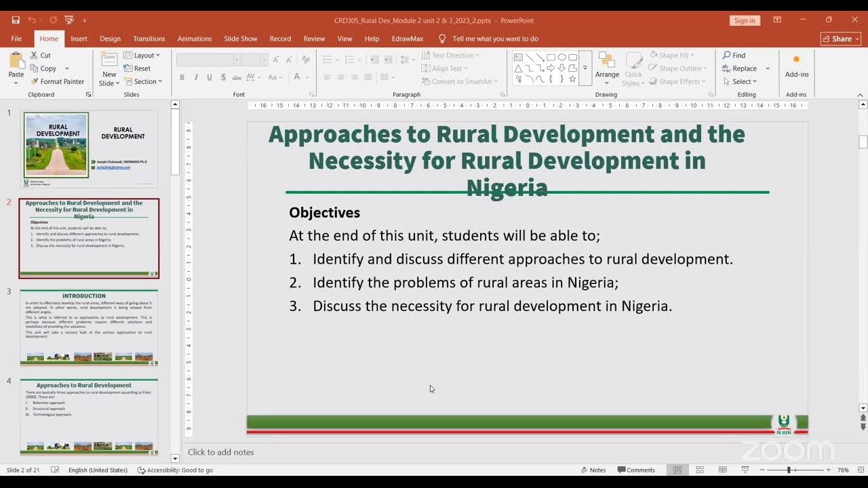Switch to the Transitions tab
The width and height of the screenshot is (868, 488).
pos(149,39)
